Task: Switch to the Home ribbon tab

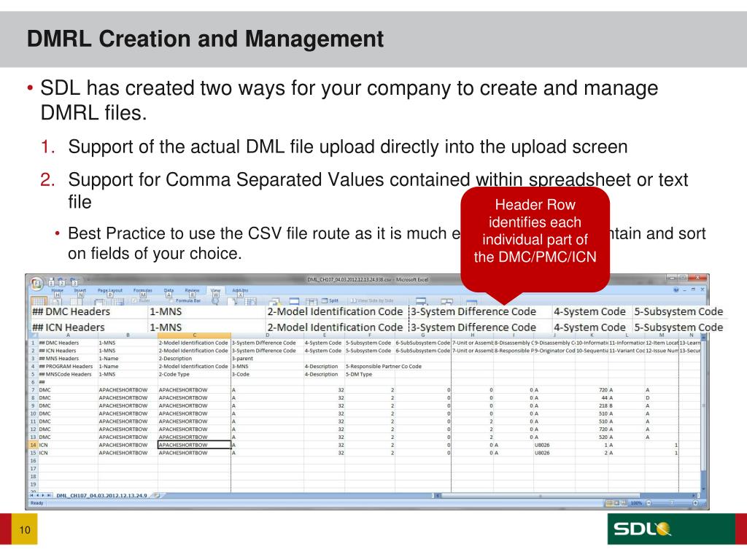Action: (57, 290)
